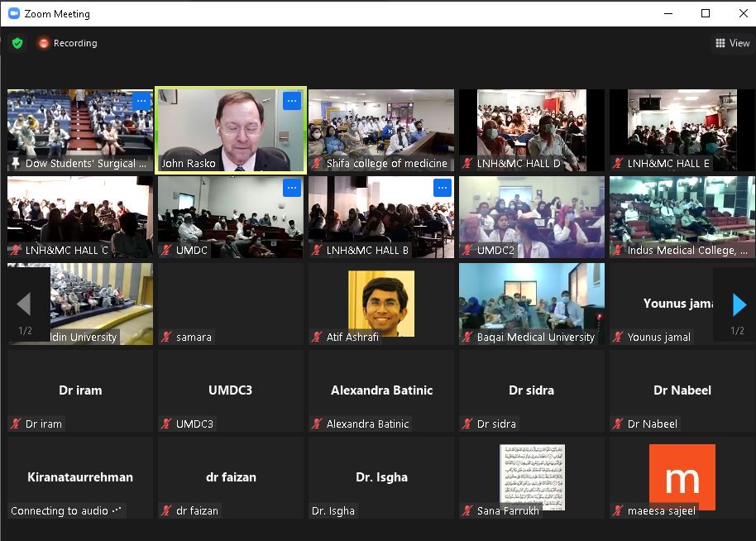Image resolution: width=756 pixels, height=541 pixels.
Task: Click the Sana Farrukh document thumbnail
Action: [x=532, y=476]
